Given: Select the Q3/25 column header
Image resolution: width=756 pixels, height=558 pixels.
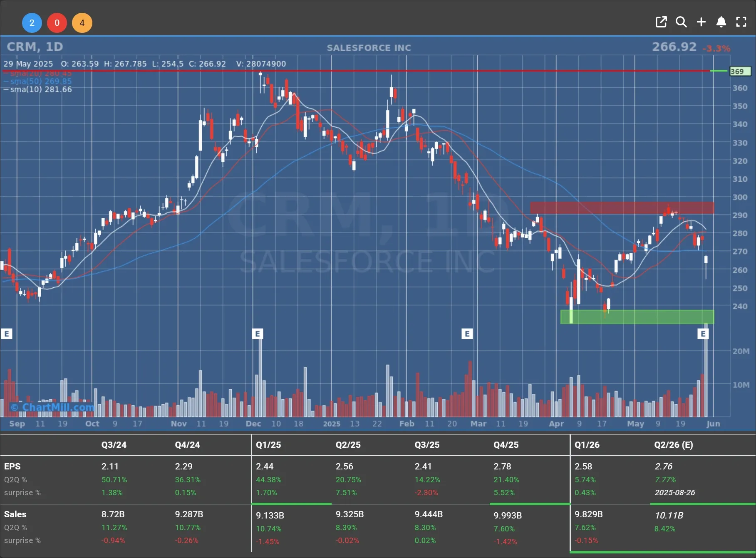Looking at the screenshot, I should point(427,444).
